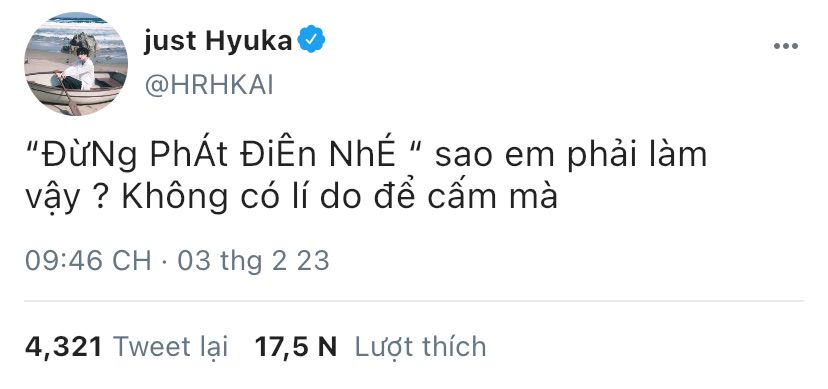
Task: Open just Hyuka's profile picture
Action: [x=76, y=63]
